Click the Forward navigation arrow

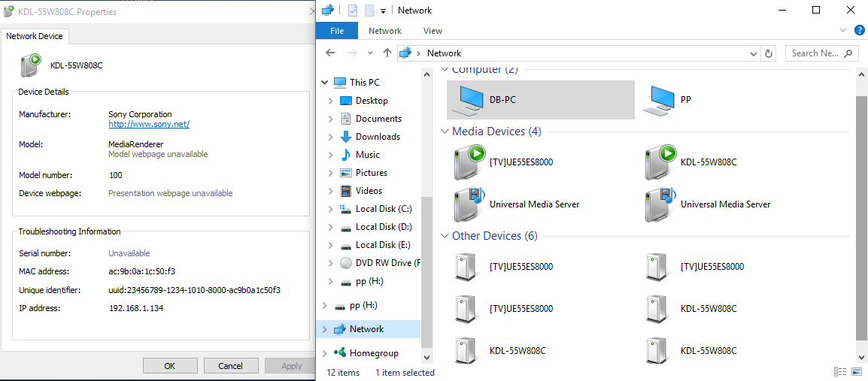353,53
